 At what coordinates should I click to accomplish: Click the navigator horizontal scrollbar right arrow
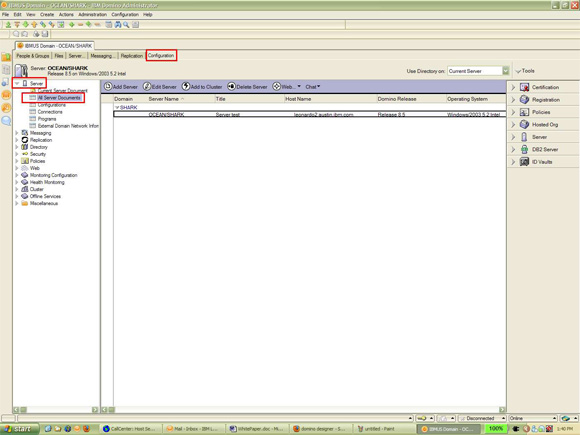click(95, 409)
